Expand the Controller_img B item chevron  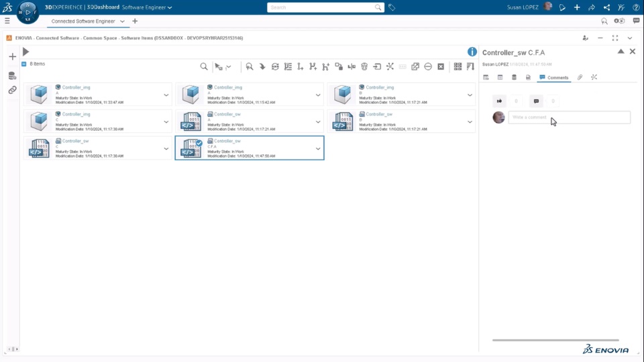470,95
